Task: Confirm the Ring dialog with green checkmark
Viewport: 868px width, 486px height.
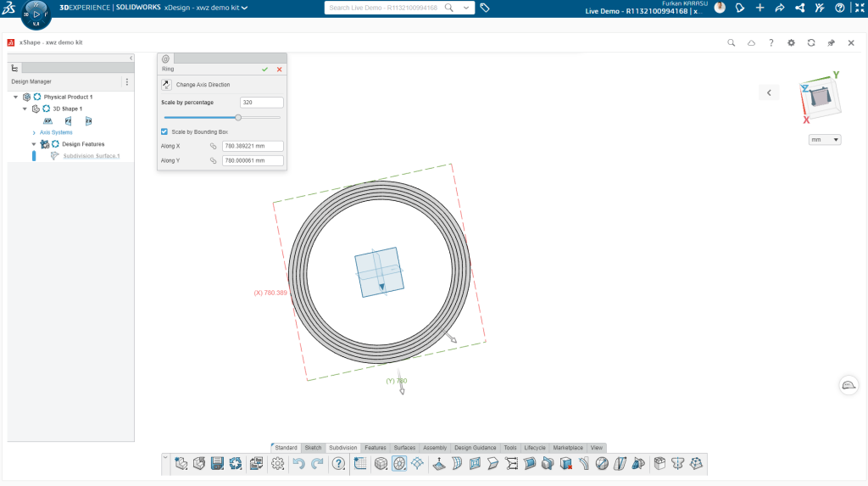Action: click(265, 70)
